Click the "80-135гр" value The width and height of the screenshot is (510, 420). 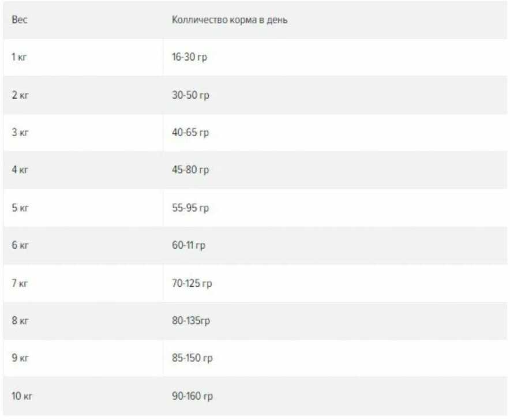(x=191, y=321)
